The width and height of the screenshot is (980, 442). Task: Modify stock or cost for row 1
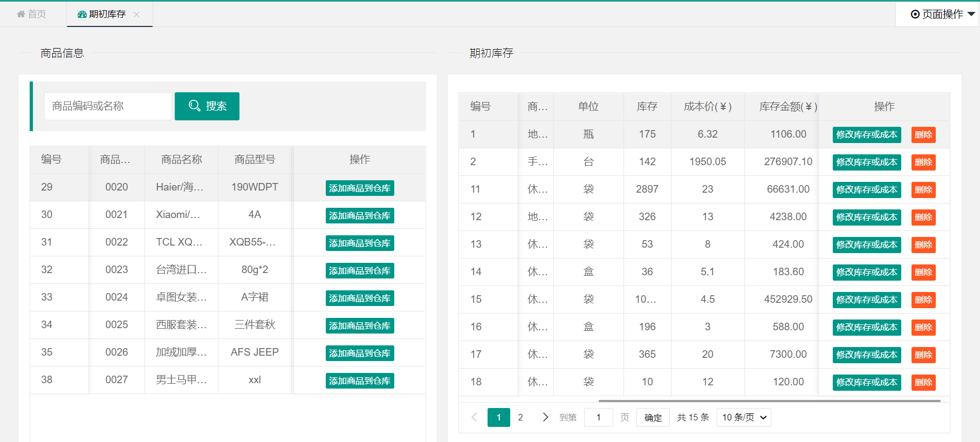click(x=867, y=135)
